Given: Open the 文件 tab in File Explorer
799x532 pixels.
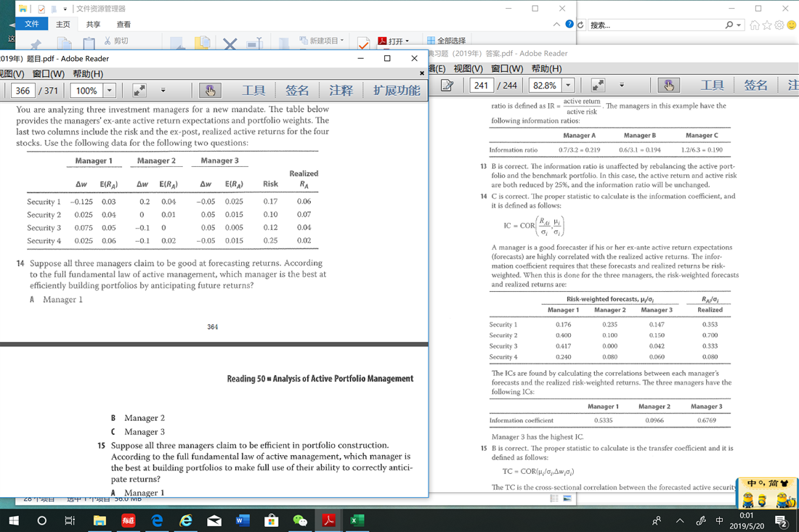Looking at the screenshot, I should tap(31, 24).
